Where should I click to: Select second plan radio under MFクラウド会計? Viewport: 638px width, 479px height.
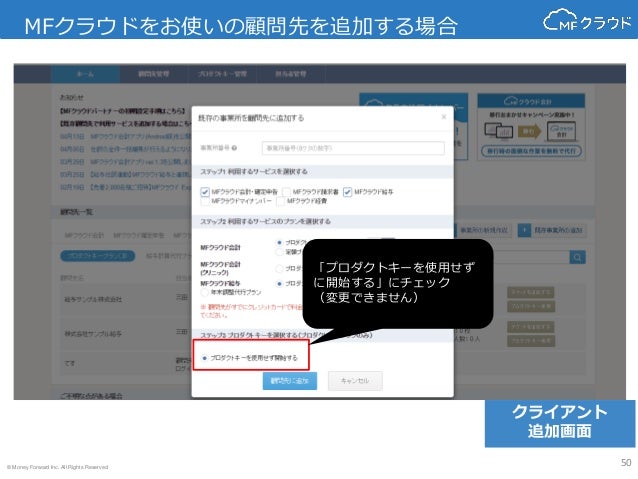click(279, 252)
